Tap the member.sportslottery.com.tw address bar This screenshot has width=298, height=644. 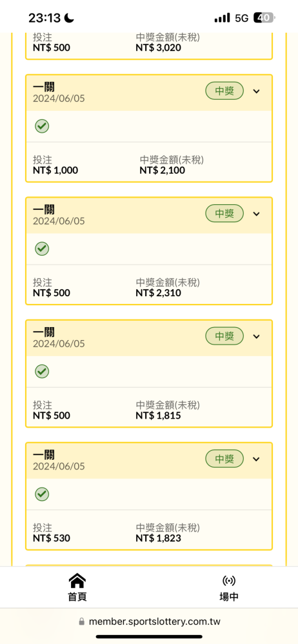point(149,621)
